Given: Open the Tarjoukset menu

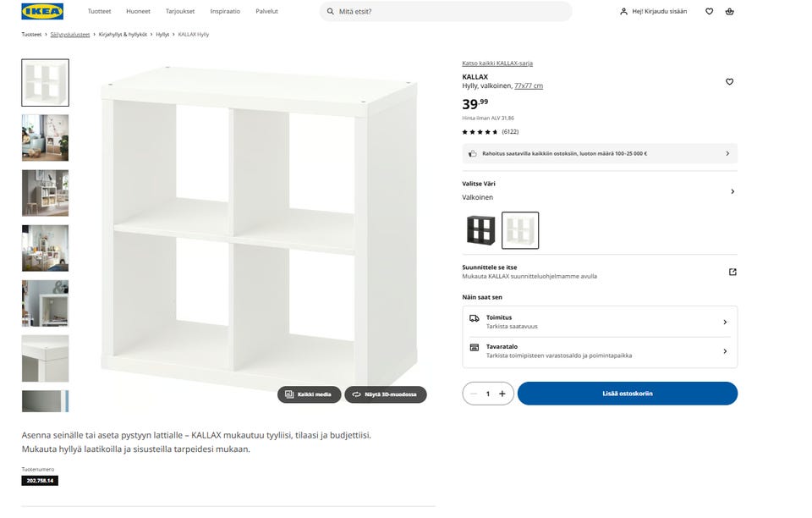Looking at the screenshot, I should [180, 11].
